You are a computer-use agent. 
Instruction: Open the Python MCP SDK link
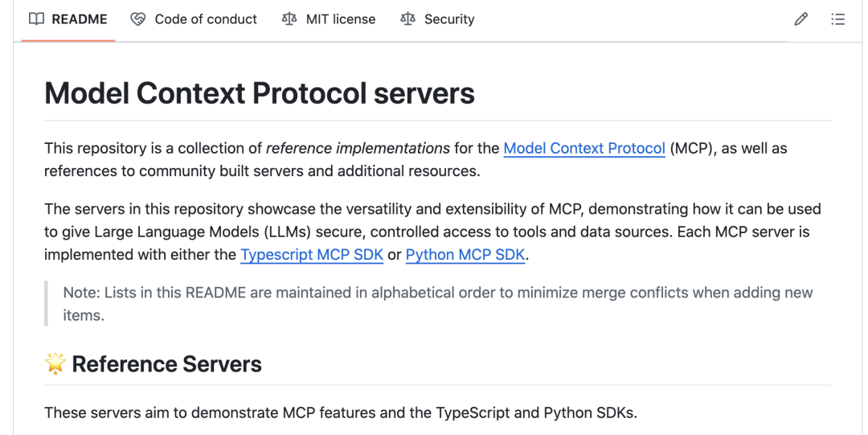(465, 255)
